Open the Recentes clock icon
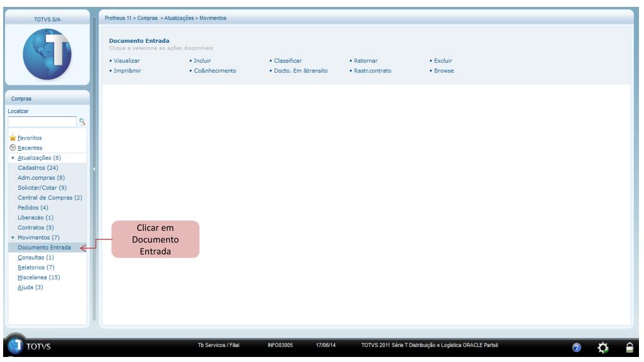 (13, 148)
